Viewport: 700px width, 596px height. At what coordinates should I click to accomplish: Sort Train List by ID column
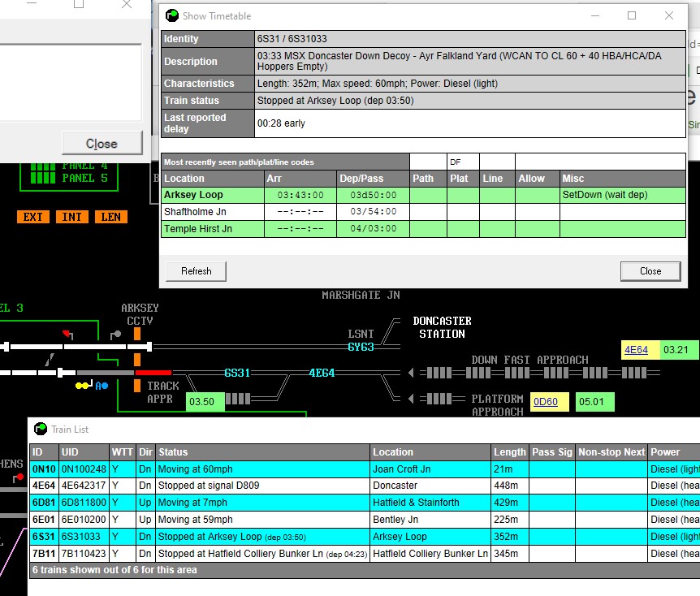(x=44, y=451)
